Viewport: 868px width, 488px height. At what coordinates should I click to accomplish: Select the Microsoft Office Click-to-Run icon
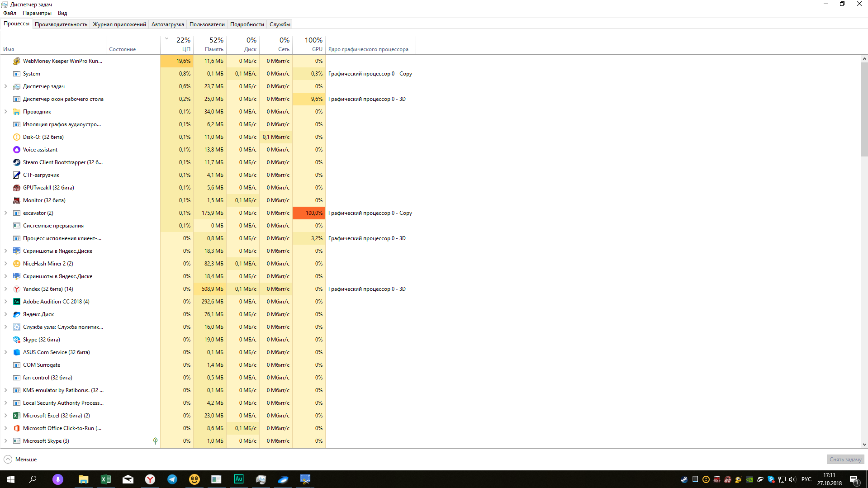pos(17,428)
